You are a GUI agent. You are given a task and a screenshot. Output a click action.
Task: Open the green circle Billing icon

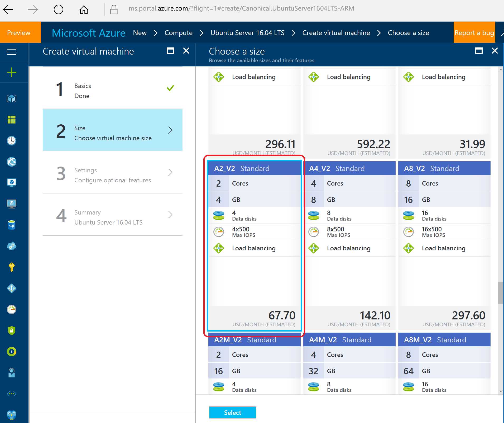[x=12, y=352]
